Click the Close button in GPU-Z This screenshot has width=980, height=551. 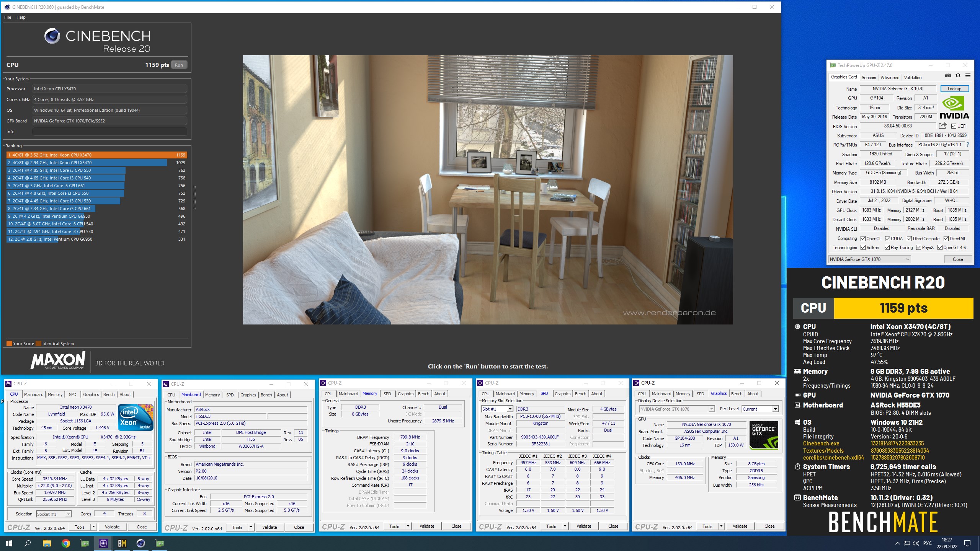(957, 259)
